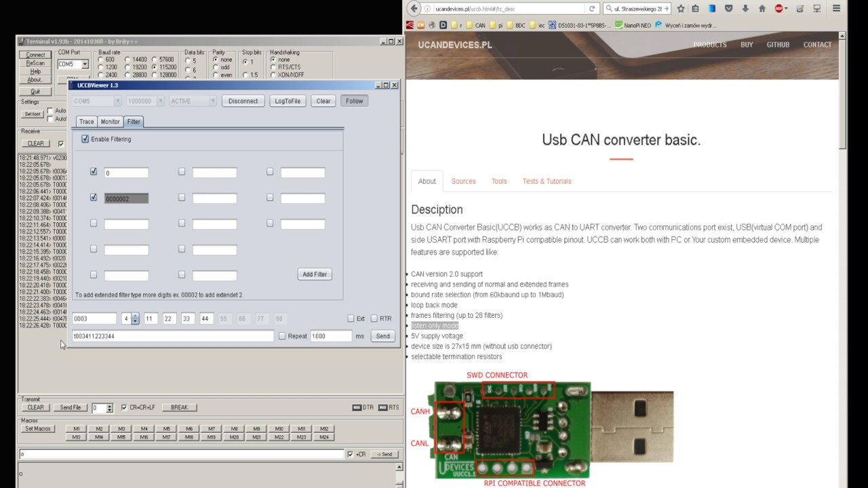
Task: Click the LogToFile button
Action: (x=288, y=101)
